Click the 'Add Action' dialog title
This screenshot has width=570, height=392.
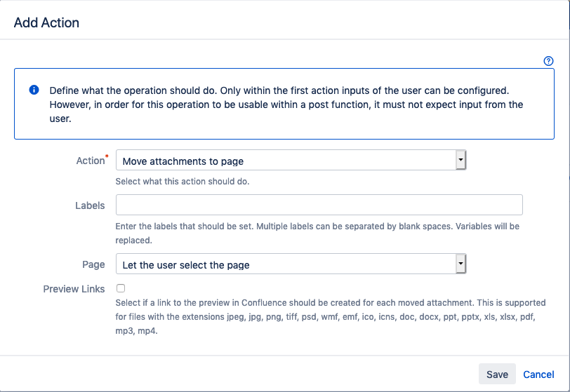[46, 22]
